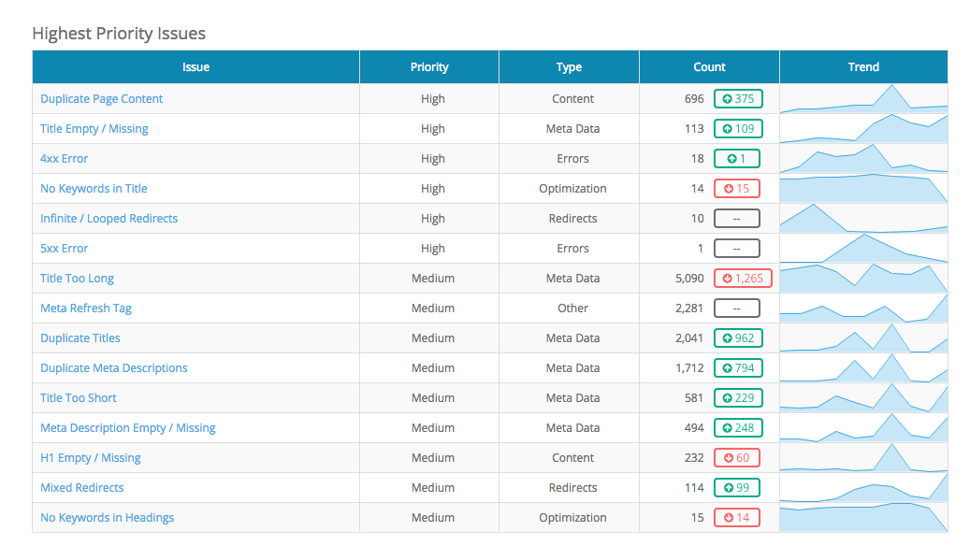This screenshot has height=560, width=970.
Task: Open the Mixed Redirects issue
Action: pyautogui.click(x=81, y=488)
